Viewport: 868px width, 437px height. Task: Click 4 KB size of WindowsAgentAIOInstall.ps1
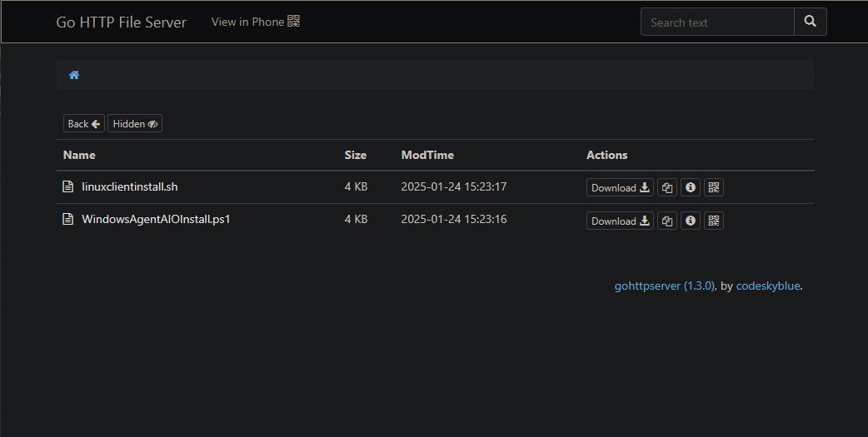click(356, 219)
